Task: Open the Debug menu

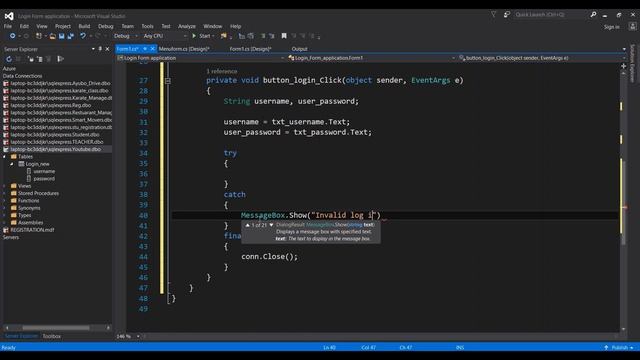Action: point(106,26)
